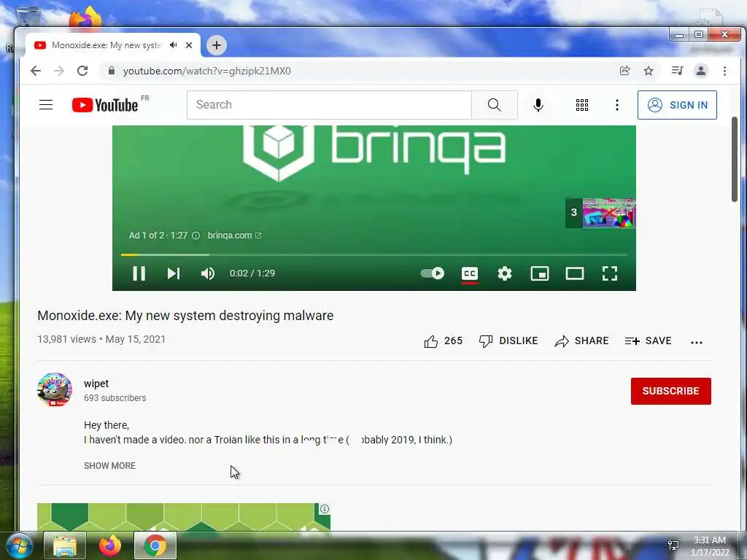Viewport: 747px width, 560px height.
Task: Enter full screen with the player icon
Action: pos(610,273)
